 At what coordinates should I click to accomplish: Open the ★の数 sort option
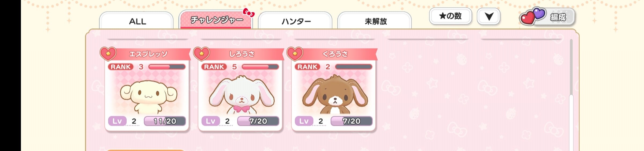(450, 16)
